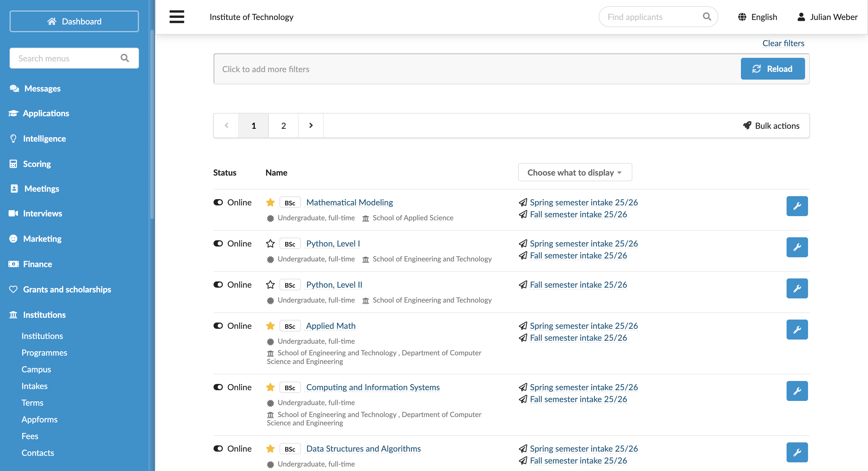This screenshot has width=868, height=471.
Task: Unstar Data Structures and Algorithms programme
Action: click(270, 448)
